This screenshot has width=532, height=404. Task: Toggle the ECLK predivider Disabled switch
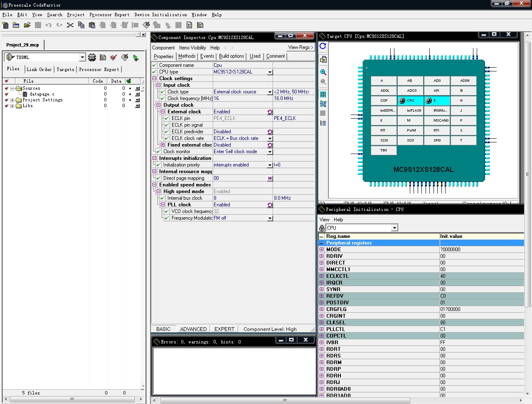click(270, 132)
